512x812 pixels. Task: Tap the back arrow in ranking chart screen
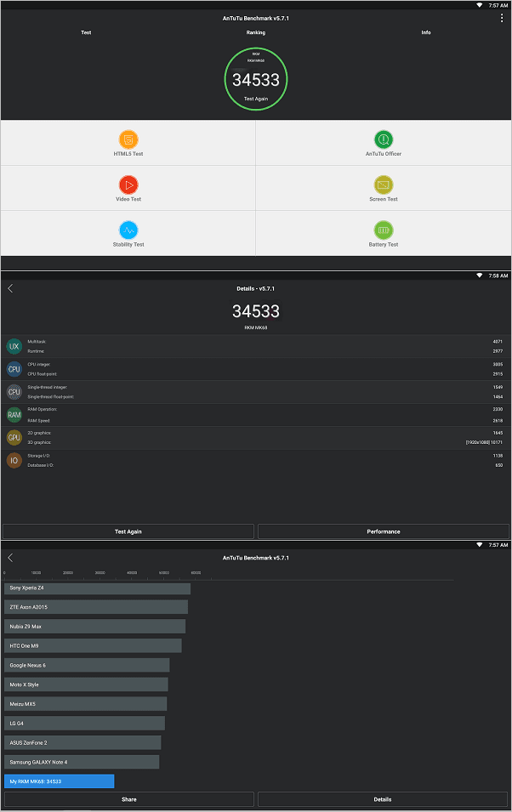[x=10, y=558]
